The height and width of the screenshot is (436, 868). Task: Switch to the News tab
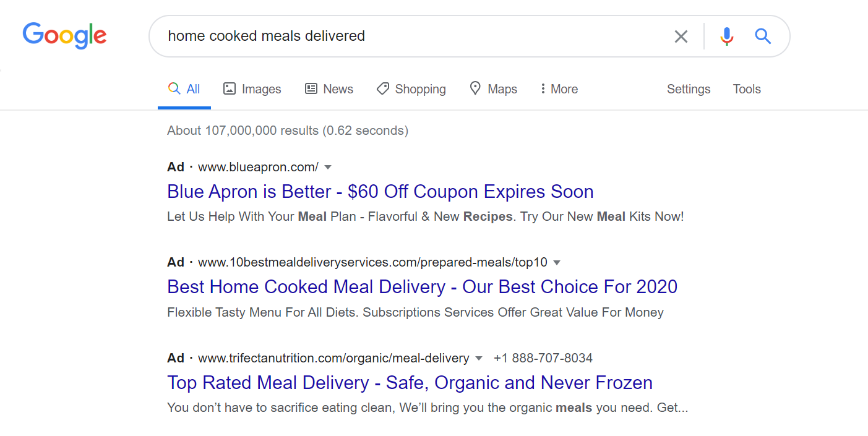click(x=329, y=89)
